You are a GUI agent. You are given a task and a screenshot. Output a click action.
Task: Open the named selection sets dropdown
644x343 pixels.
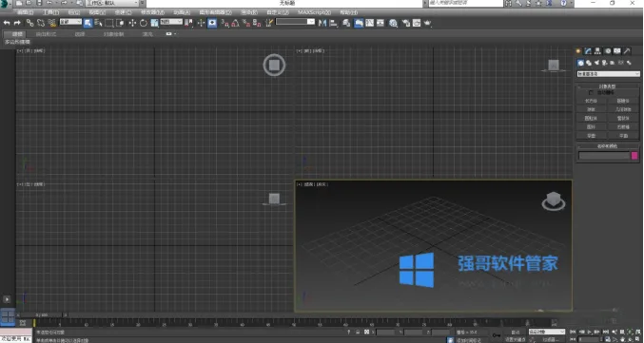click(295, 21)
